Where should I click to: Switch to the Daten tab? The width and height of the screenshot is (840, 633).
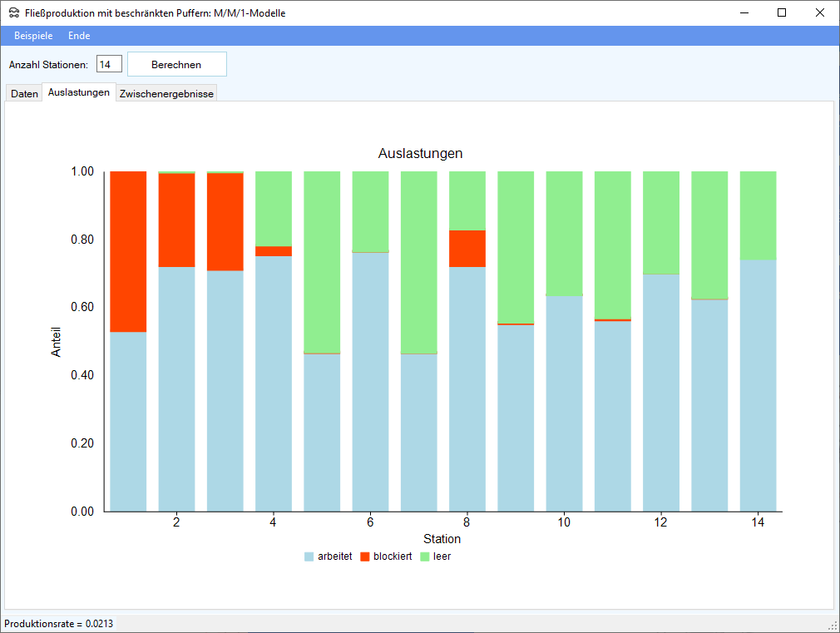(x=24, y=94)
